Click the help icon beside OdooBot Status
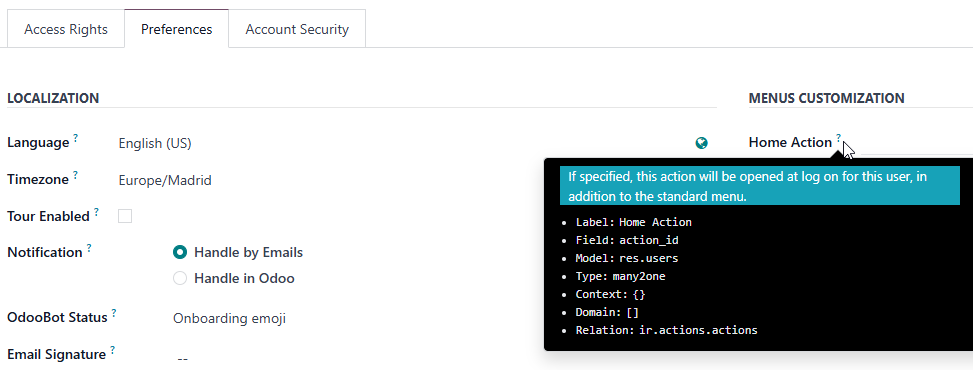Viewport: 973px width, 370px height. [114, 312]
